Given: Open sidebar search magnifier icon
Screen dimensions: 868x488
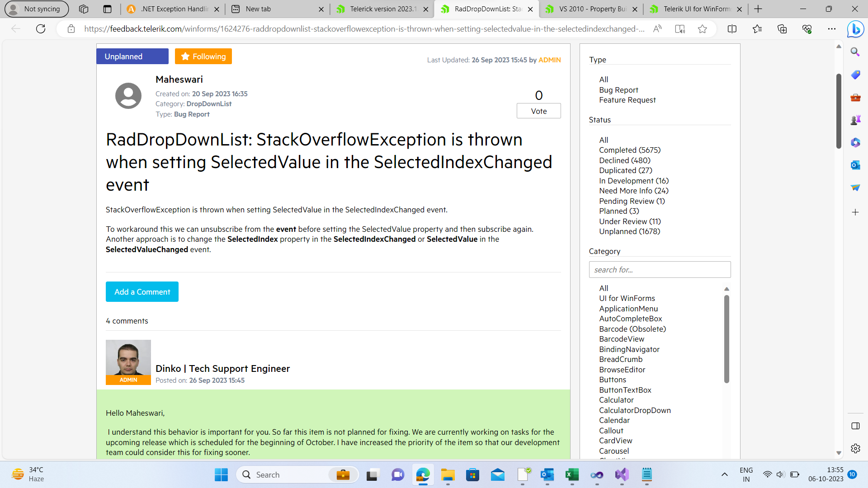Looking at the screenshot, I should point(855,52).
